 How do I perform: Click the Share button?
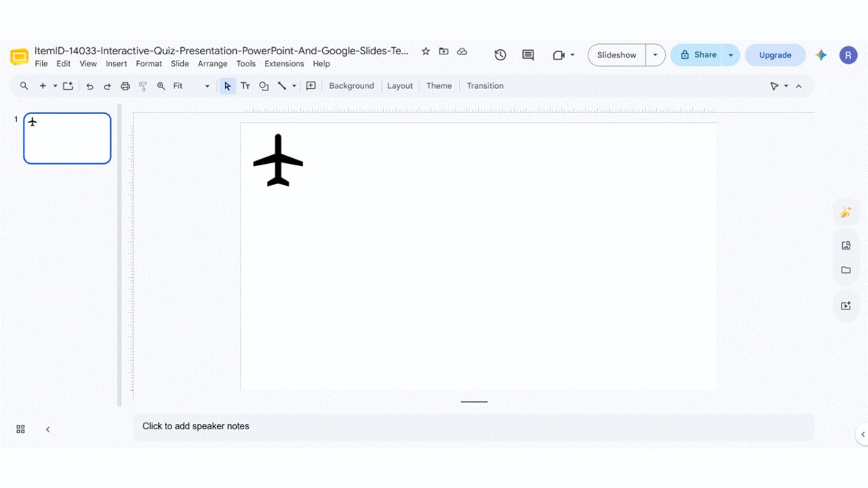pos(697,55)
